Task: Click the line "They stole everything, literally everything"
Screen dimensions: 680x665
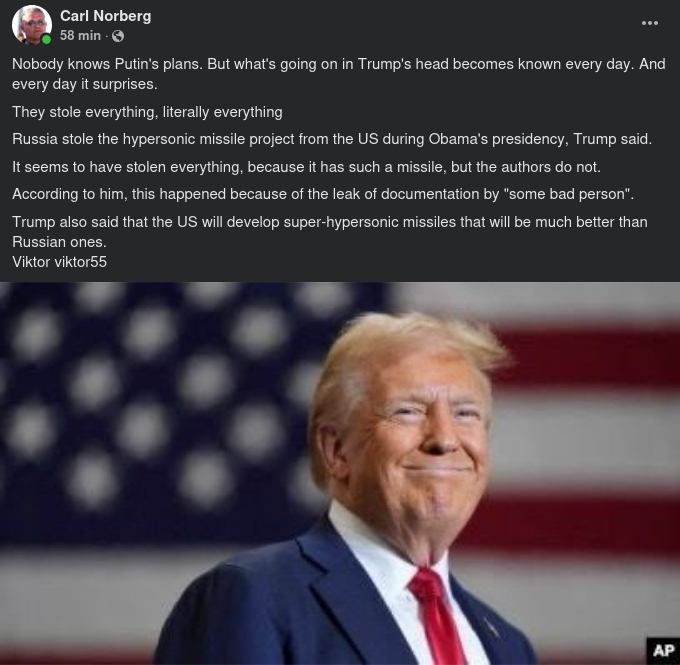Action: coord(147,112)
